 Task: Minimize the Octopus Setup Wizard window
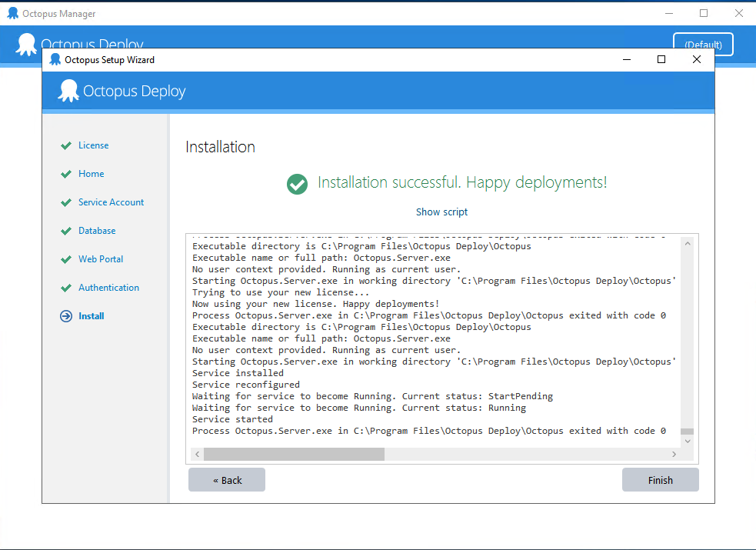click(x=626, y=59)
